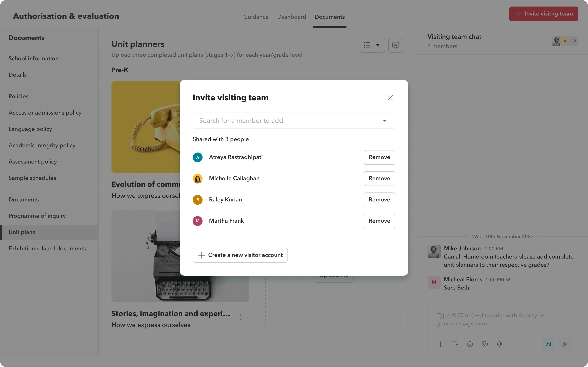
Task: Click the mention icon in chat toolbar
Action: pos(484,344)
